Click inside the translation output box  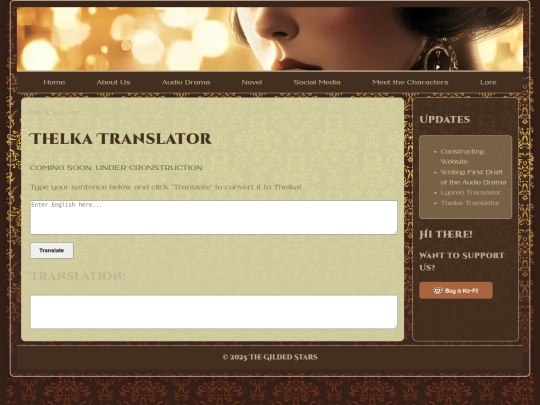214,312
